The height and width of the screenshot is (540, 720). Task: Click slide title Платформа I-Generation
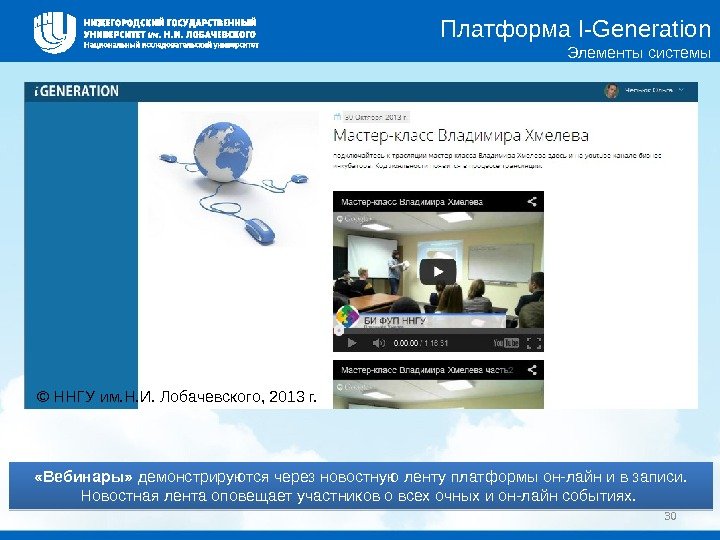click(x=576, y=29)
